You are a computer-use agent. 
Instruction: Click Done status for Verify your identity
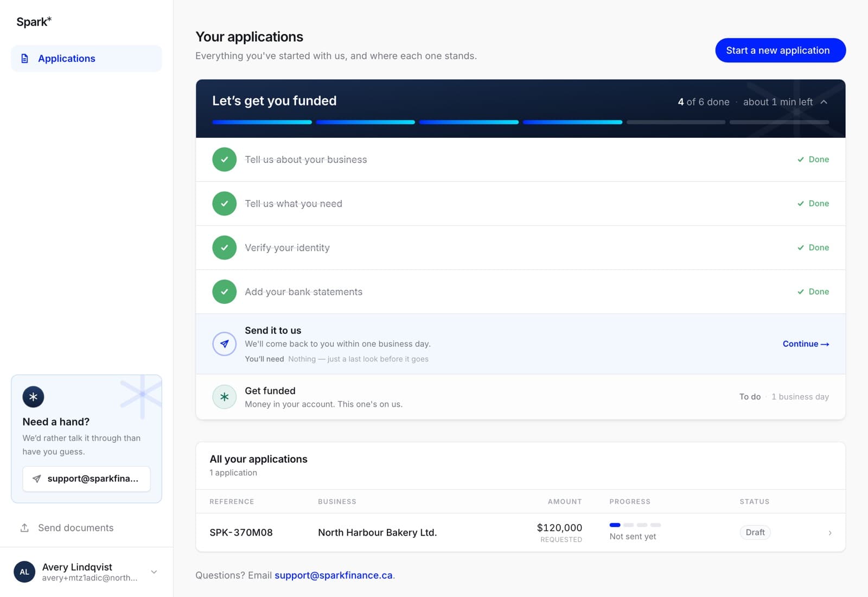coord(813,247)
